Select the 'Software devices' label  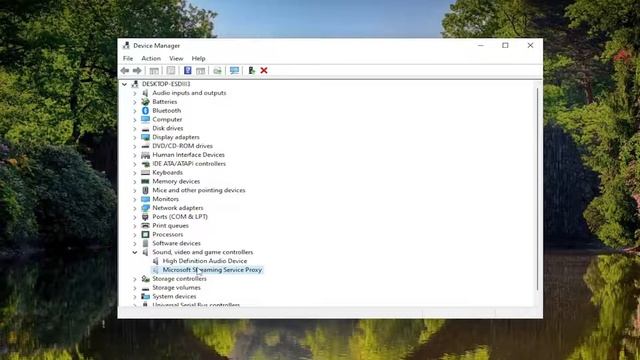tap(176, 243)
